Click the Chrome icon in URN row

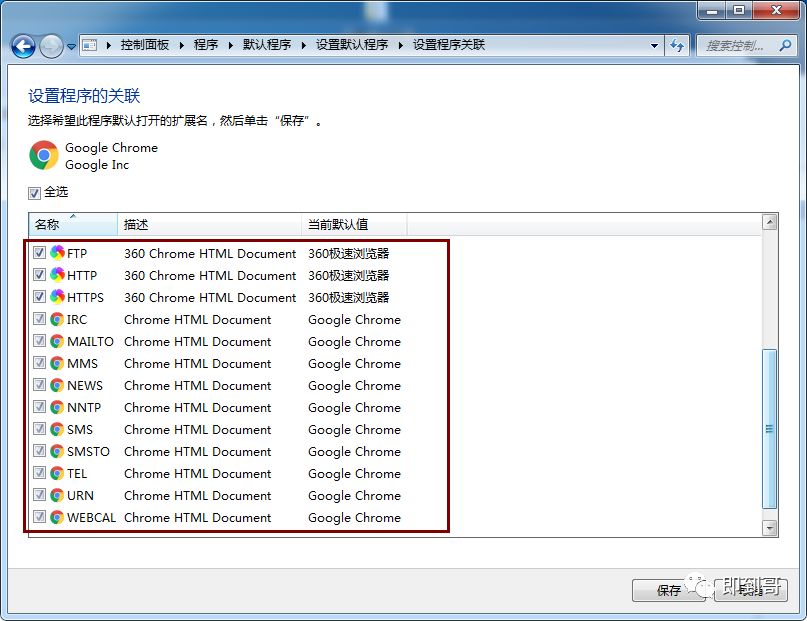click(57, 495)
